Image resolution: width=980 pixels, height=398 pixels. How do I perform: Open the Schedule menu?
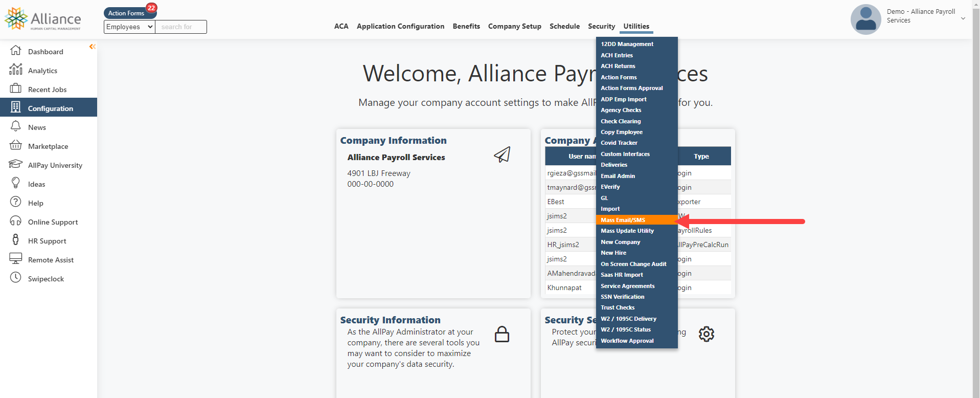tap(564, 26)
